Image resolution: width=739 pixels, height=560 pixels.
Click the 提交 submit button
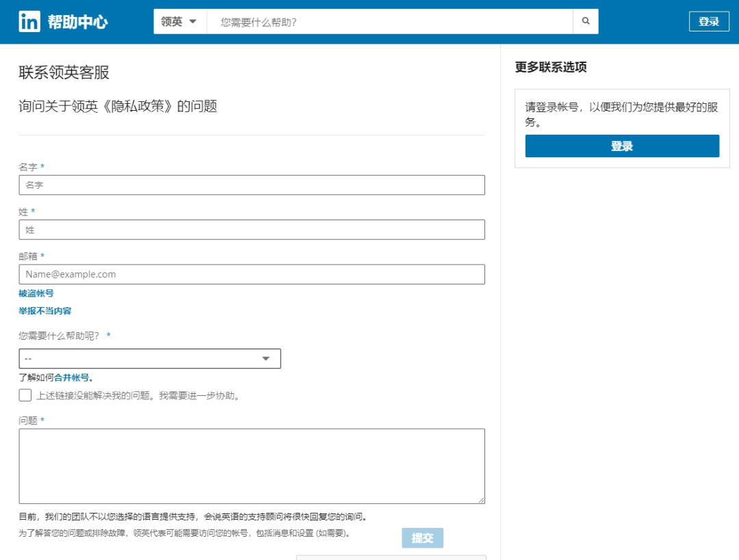tap(422, 538)
